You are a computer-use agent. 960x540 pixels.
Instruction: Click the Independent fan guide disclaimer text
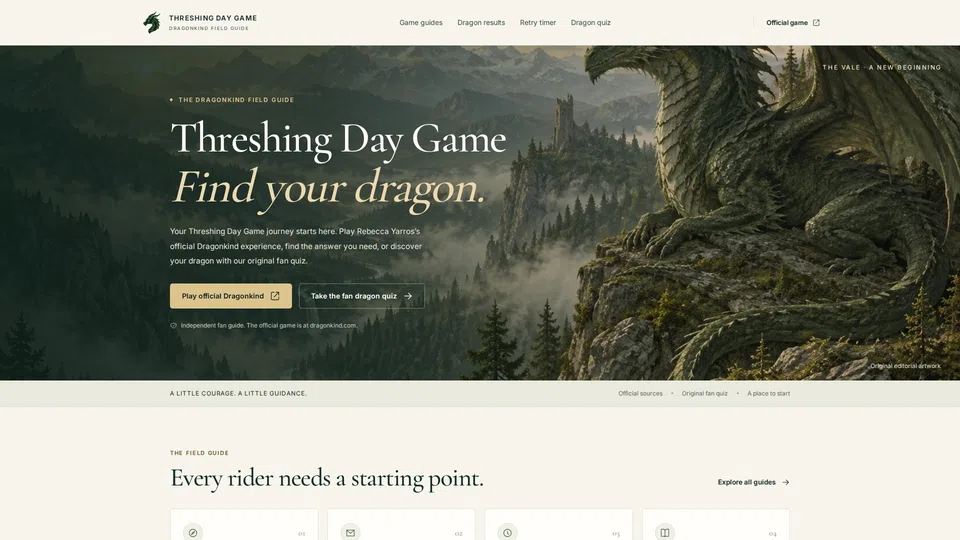pyautogui.click(x=268, y=326)
